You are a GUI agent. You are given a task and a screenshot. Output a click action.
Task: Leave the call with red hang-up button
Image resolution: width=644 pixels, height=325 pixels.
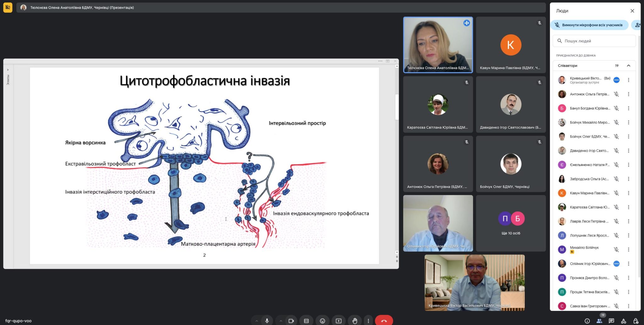(x=384, y=321)
